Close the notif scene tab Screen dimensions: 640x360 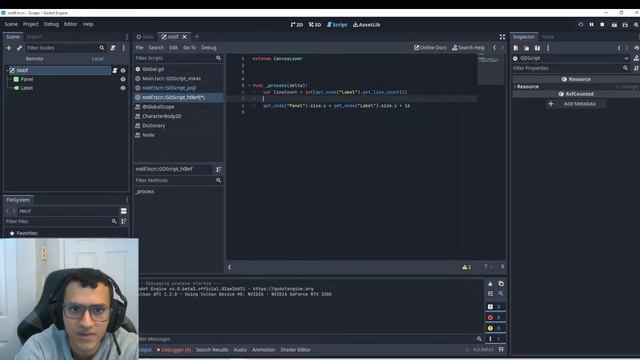(x=184, y=37)
